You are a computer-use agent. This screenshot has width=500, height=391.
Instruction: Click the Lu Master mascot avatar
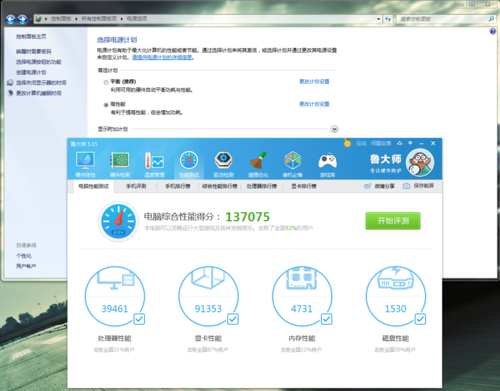[x=420, y=163]
